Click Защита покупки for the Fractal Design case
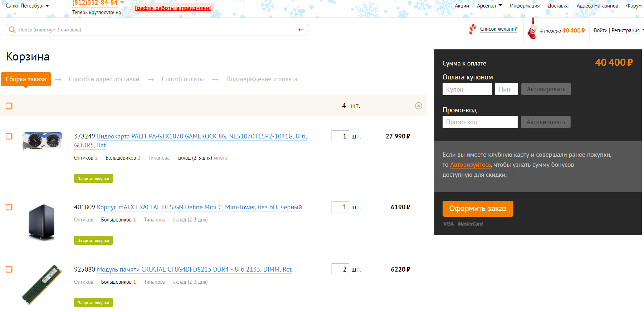The image size is (644, 312). tap(93, 240)
